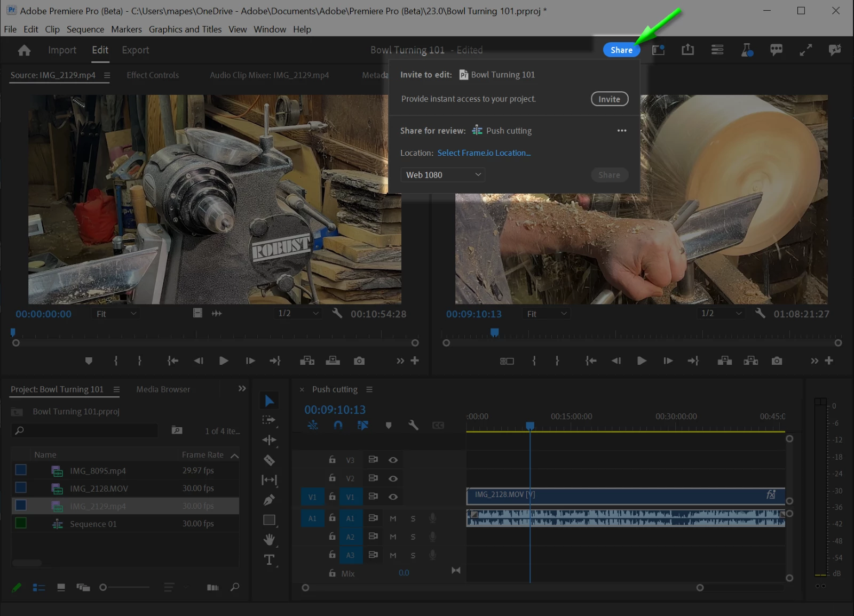Open the Source monitor Fit zoom dropdown
The image size is (854, 616).
pos(116,314)
